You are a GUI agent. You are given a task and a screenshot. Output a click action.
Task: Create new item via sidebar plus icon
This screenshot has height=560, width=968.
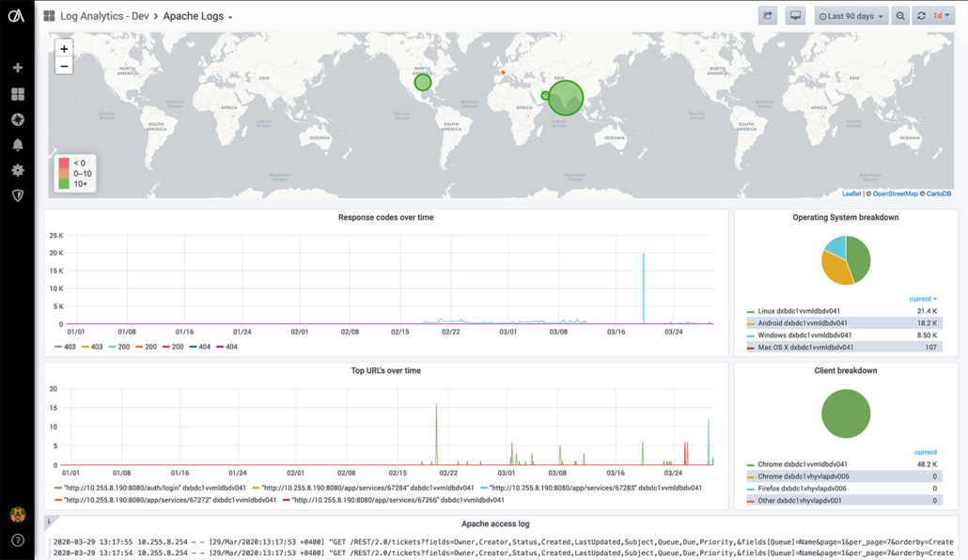(x=16, y=67)
